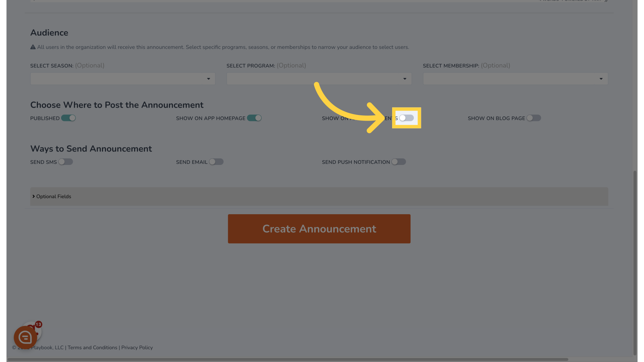Turn on Send SMS toggle

click(66, 162)
